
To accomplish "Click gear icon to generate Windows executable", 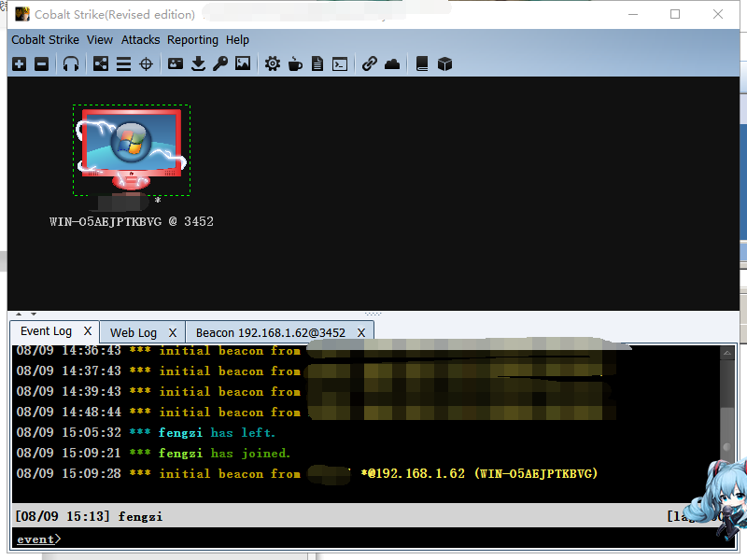I will 273,63.
